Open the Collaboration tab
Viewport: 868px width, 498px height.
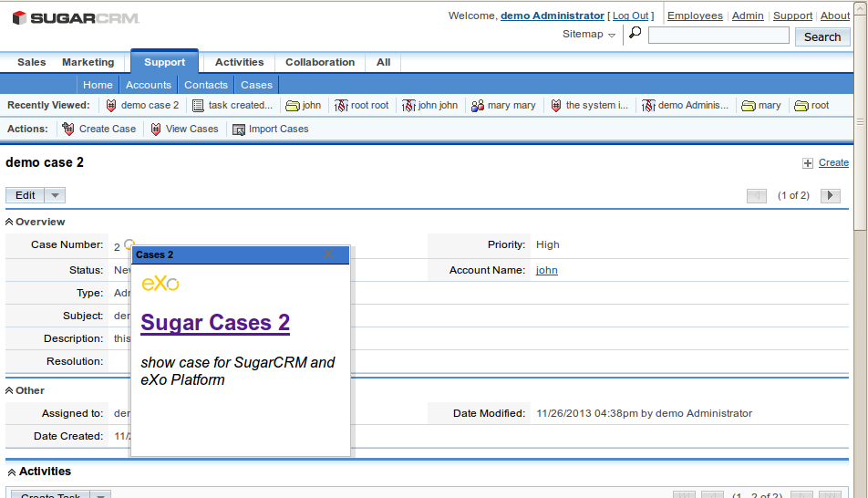320,62
